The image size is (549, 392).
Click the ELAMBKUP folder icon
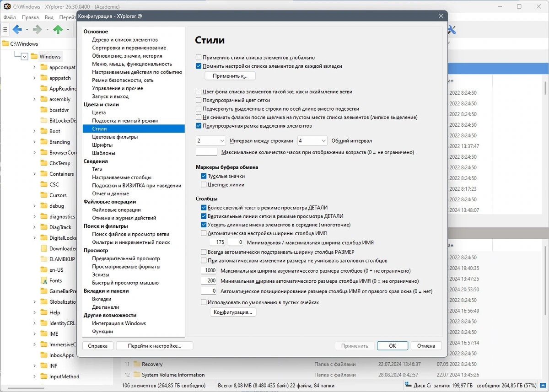pos(44,259)
